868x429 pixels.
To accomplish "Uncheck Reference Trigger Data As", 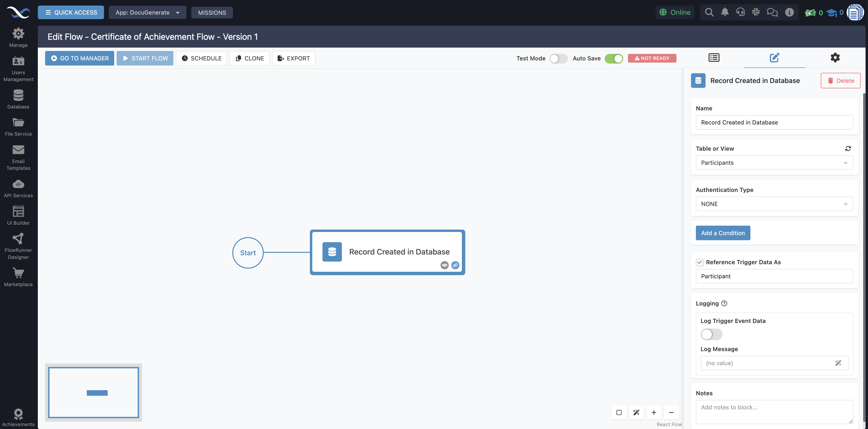I will pos(700,262).
